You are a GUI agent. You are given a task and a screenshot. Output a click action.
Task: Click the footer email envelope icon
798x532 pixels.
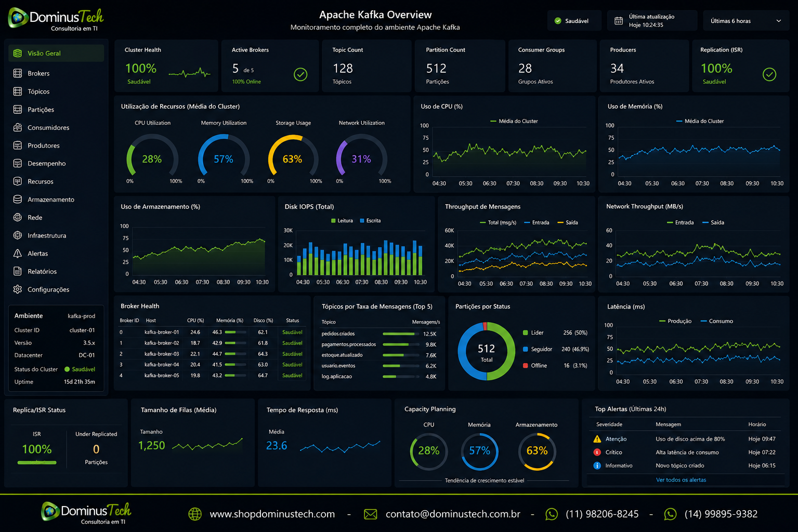[371, 514]
